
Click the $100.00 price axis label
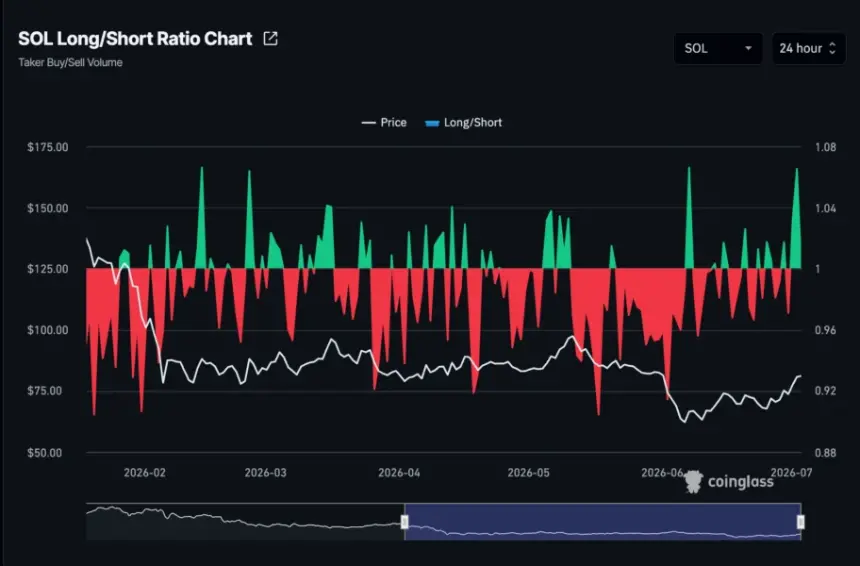(48, 330)
